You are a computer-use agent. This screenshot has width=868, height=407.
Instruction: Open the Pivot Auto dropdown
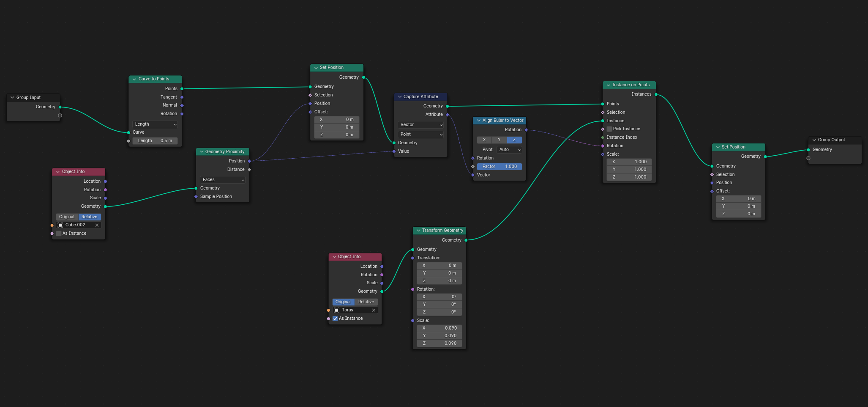pyautogui.click(x=510, y=150)
